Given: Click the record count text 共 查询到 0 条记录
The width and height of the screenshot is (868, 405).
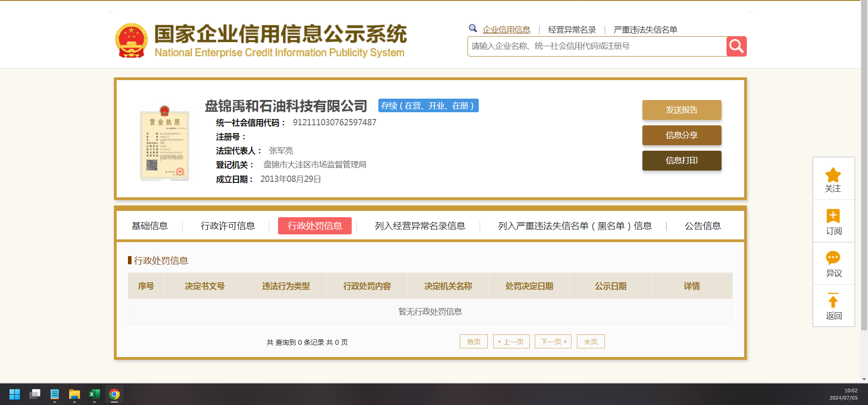Looking at the screenshot, I should tap(295, 343).
